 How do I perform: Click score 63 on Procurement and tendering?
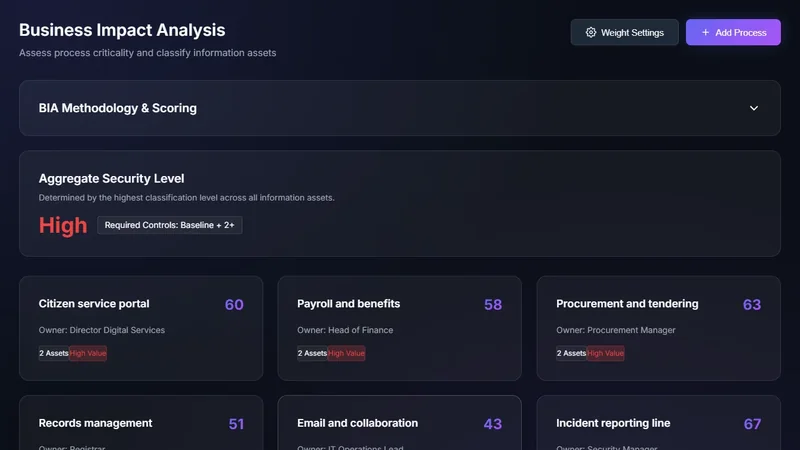[752, 305]
